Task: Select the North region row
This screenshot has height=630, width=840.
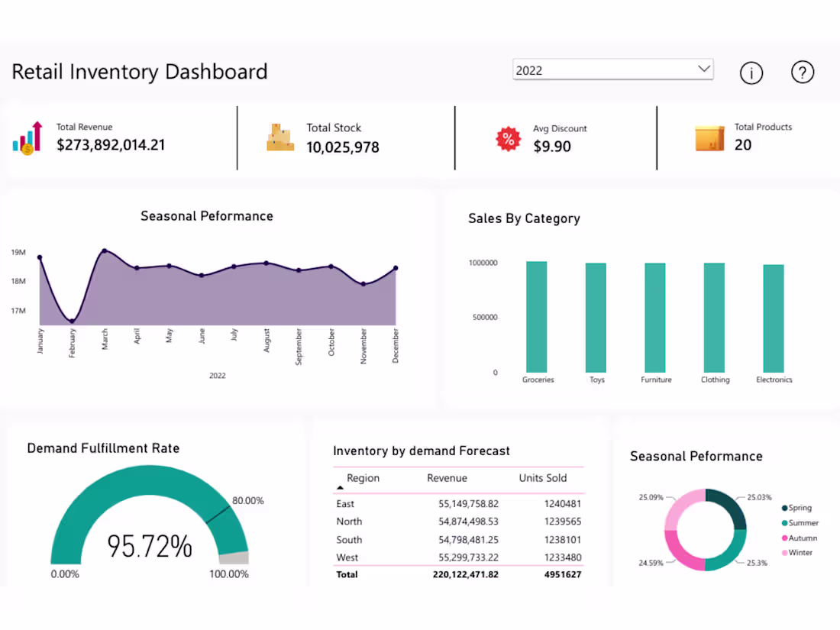Action: pos(459,522)
